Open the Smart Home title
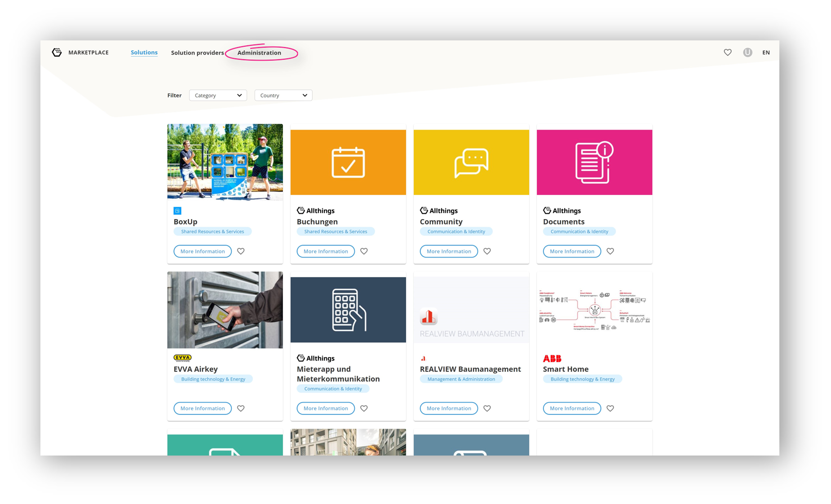Image resolution: width=831 pixels, height=504 pixels. click(566, 369)
